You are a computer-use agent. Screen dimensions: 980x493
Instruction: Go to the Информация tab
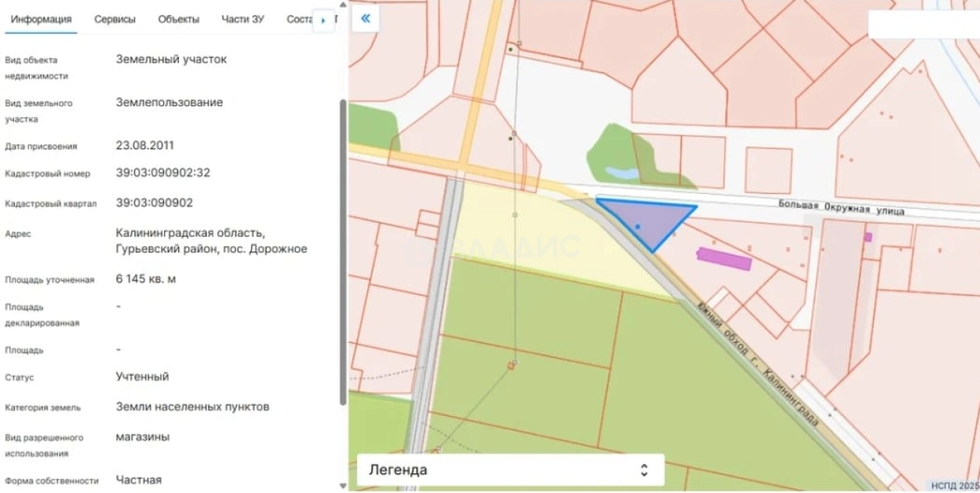pyautogui.click(x=41, y=20)
